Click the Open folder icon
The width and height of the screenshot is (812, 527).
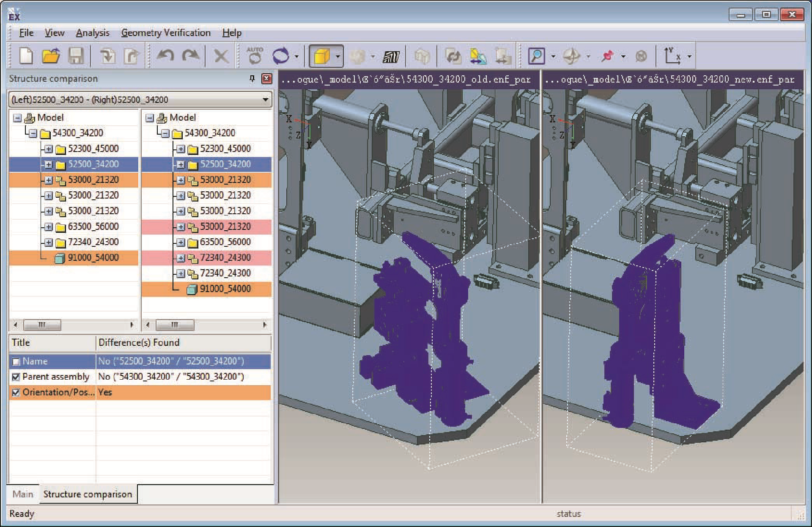tap(51, 56)
